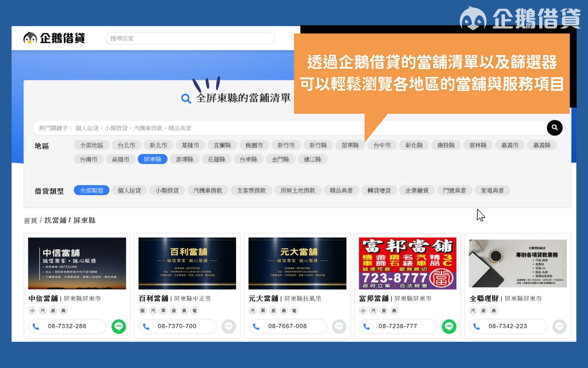Choose 彰化縣 region chip
This screenshot has width=588, height=368.
[x=414, y=145]
